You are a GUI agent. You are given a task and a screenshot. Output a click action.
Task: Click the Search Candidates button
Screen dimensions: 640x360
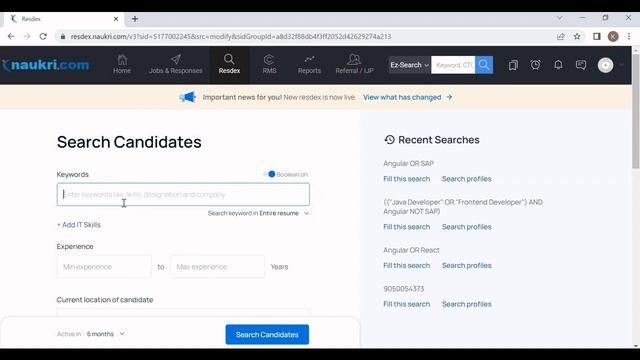tap(267, 335)
